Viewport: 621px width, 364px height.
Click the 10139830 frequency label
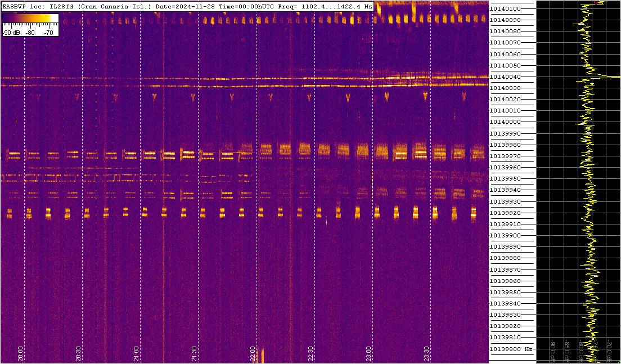pos(505,315)
